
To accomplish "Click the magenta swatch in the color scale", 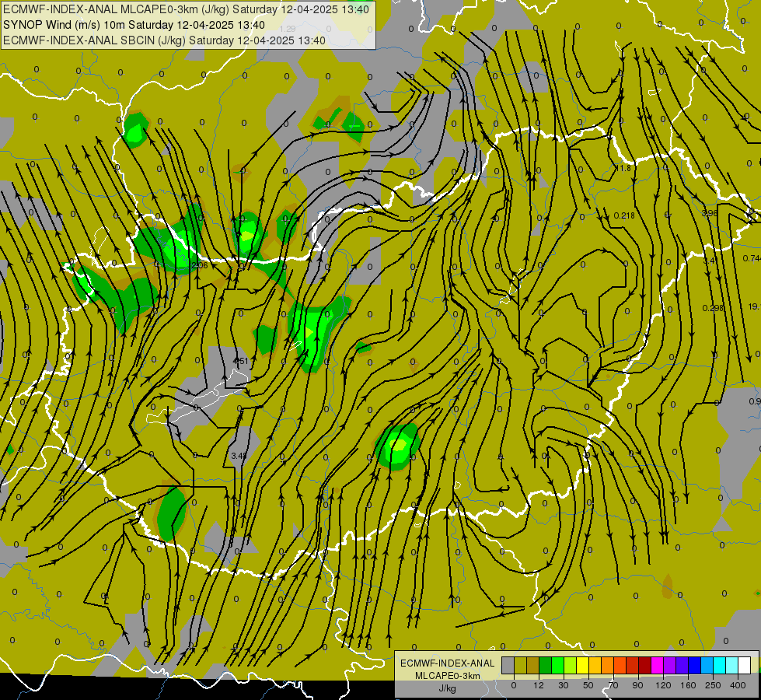I will tap(657, 665).
